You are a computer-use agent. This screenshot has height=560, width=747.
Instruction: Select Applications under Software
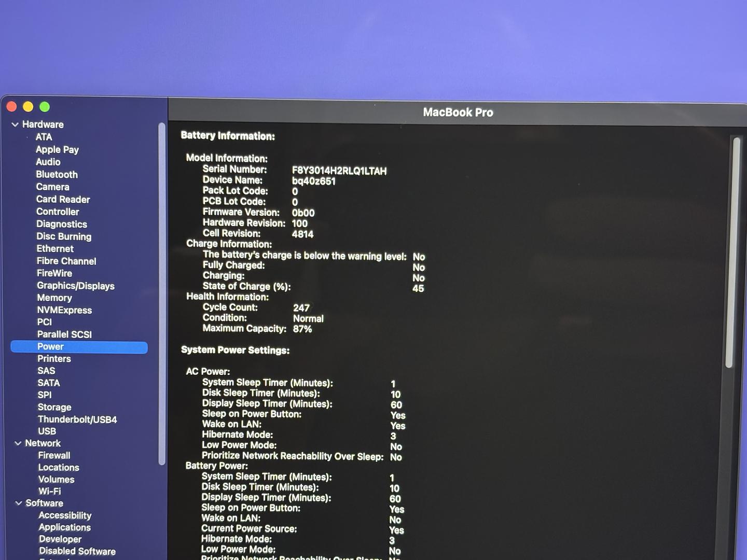pyautogui.click(x=64, y=527)
